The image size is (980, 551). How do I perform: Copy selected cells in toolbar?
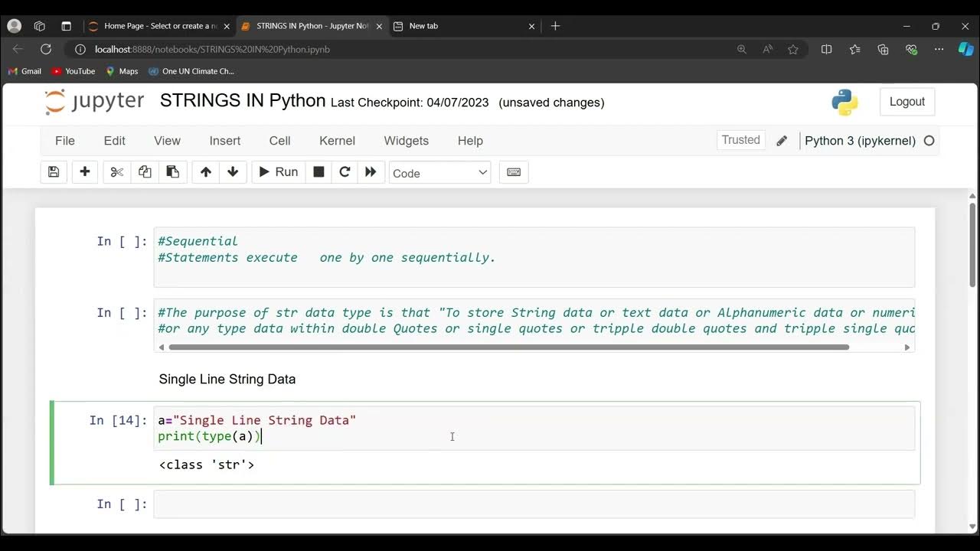pos(145,172)
